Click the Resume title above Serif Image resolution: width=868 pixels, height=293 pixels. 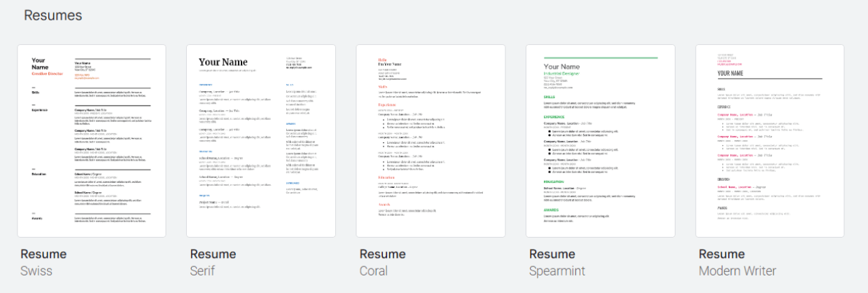(x=213, y=254)
